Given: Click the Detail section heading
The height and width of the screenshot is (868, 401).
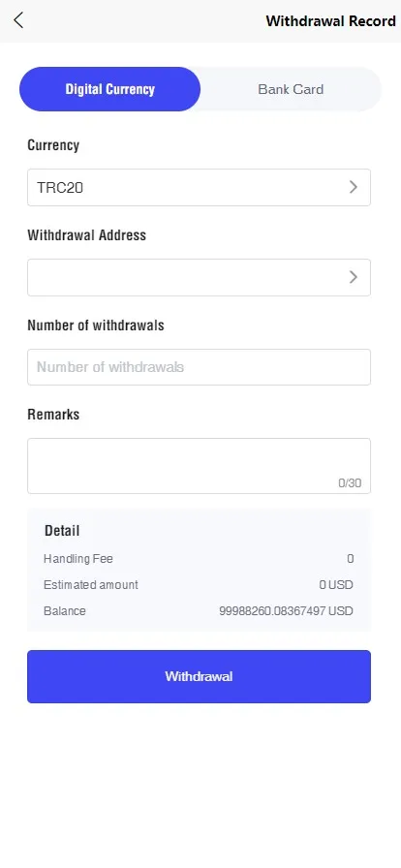Looking at the screenshot, I should click(x=62, y=530).
